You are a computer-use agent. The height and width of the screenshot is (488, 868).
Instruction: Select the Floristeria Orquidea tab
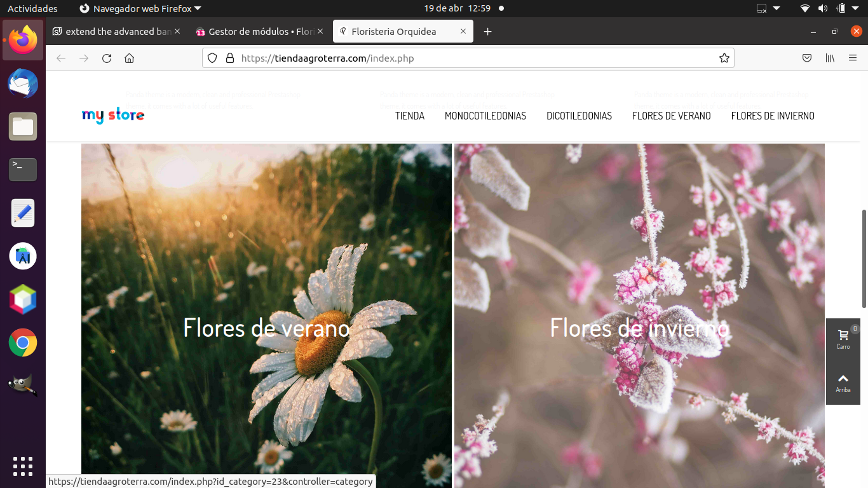pos(403,32)
